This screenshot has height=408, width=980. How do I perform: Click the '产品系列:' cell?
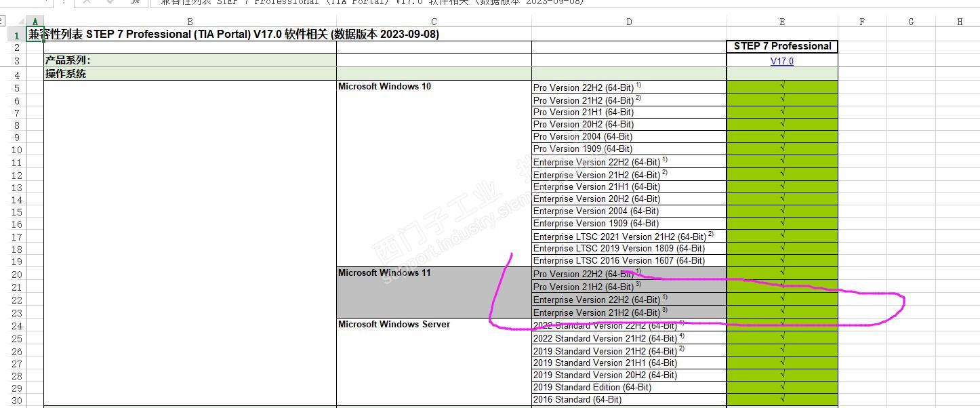point(190,60)
